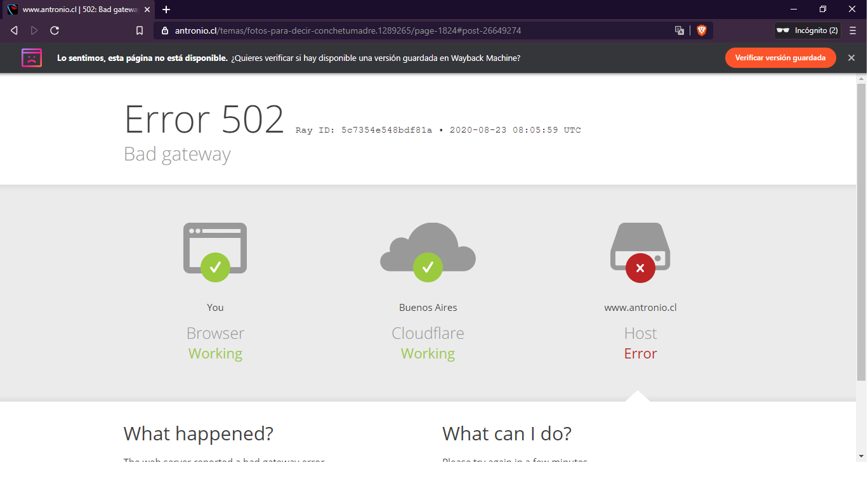Click Verificar versión guardada button
Viewport: 868px width, 486px height.
tap(780, 58)
